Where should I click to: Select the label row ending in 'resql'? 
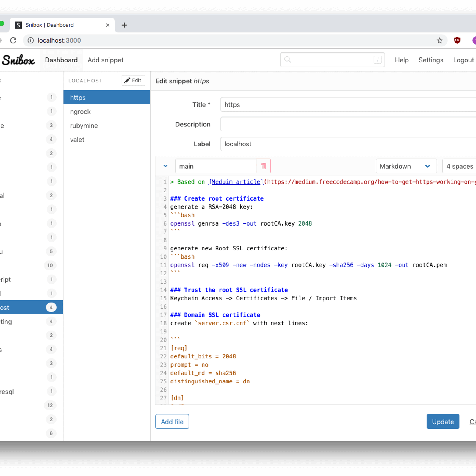(31, 391)
